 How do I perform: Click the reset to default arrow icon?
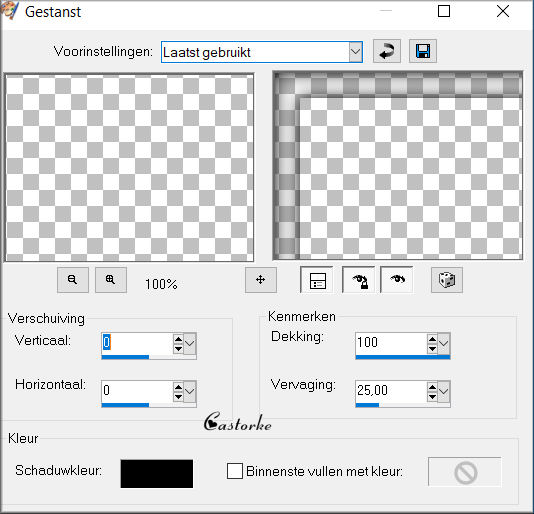tap(387, 51)
